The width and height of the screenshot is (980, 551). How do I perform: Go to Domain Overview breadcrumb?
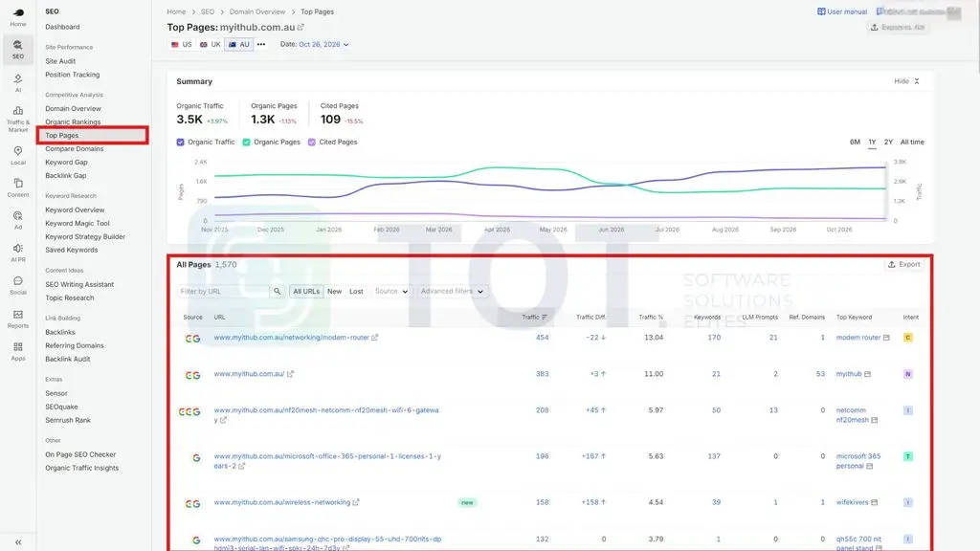pos(256,11)
